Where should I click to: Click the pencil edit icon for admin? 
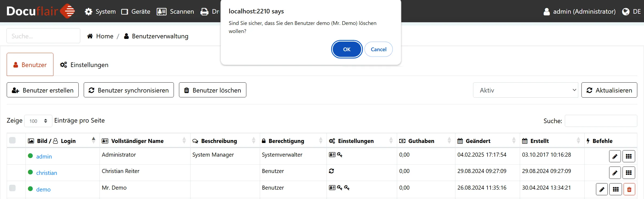tap(615, 157)
